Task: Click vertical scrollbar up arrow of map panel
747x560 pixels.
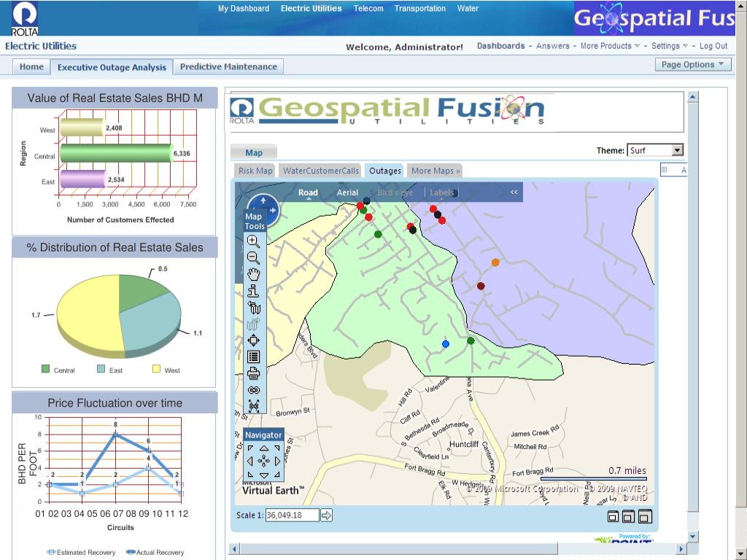Action: 693,97
